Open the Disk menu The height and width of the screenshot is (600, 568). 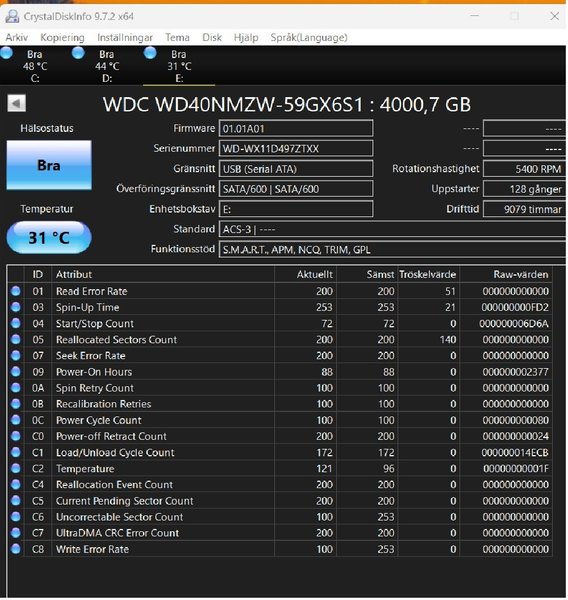click(212, 38)
